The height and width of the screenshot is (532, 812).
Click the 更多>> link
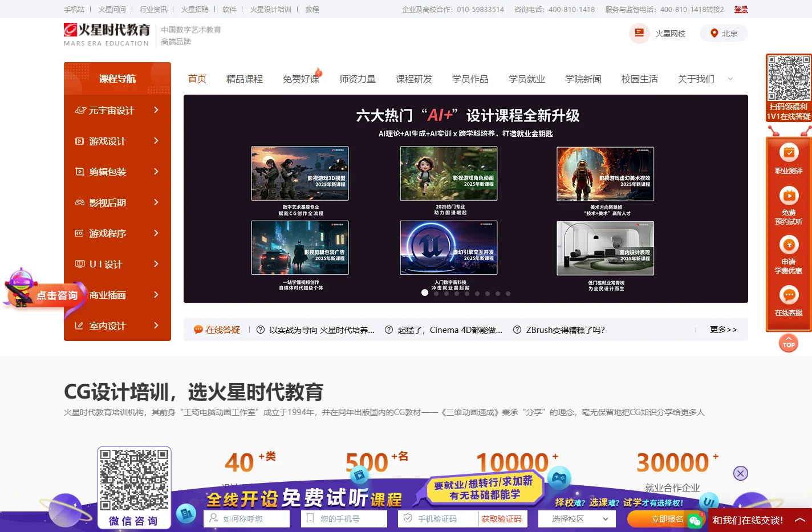point(723,330)
